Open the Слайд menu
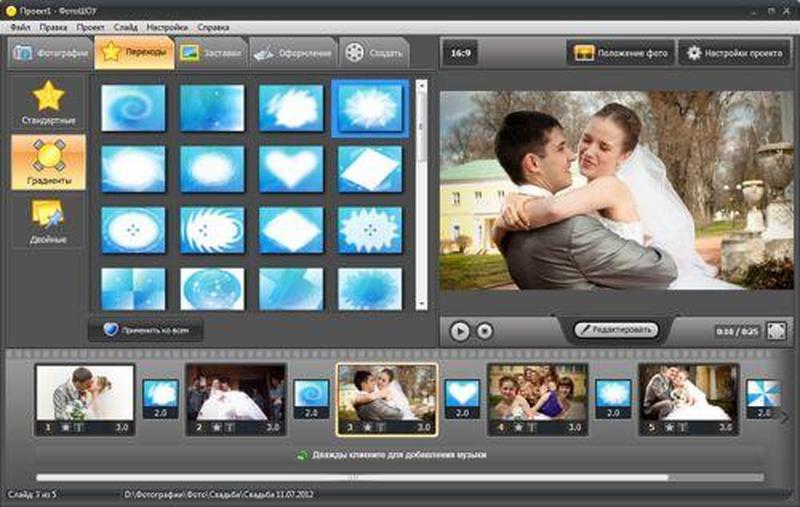 [126, 27]
